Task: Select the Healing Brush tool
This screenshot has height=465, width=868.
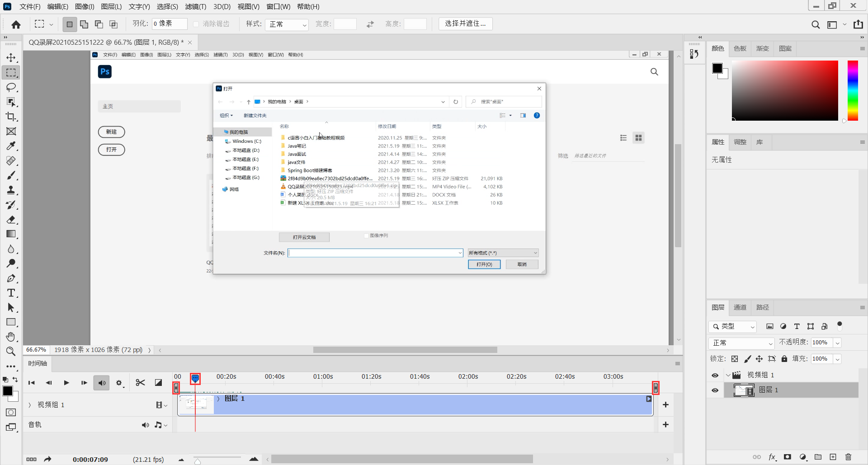Action: point(11,161)
